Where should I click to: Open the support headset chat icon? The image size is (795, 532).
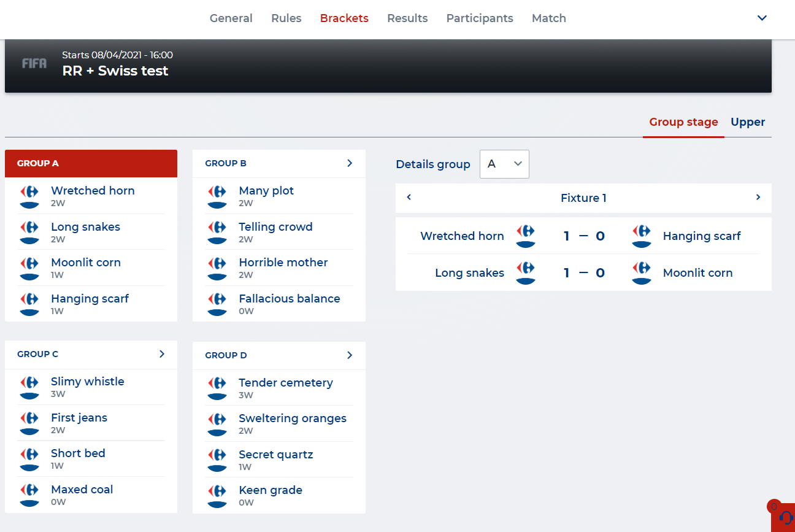pyautogui.click(x=785, y=517)
